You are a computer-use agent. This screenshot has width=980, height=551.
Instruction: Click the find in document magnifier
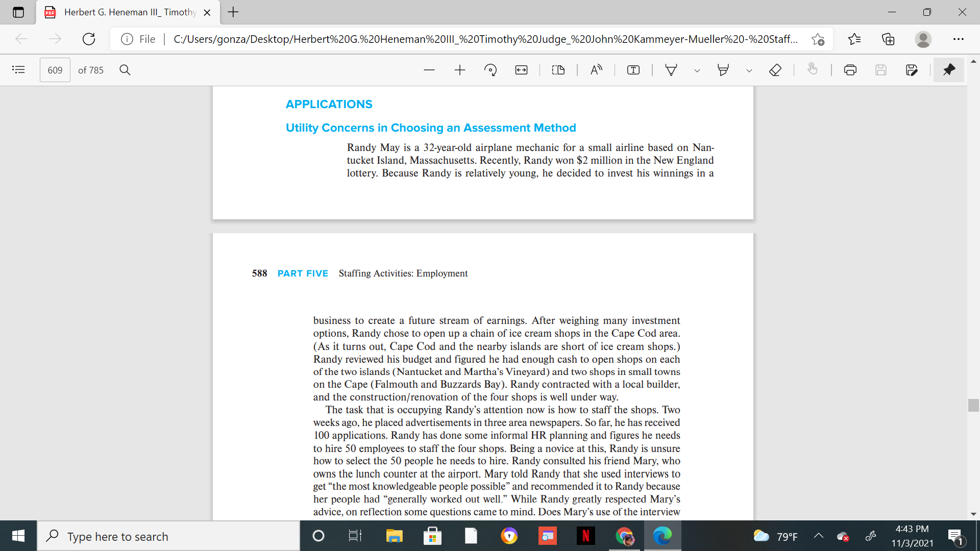pos(125,70)
